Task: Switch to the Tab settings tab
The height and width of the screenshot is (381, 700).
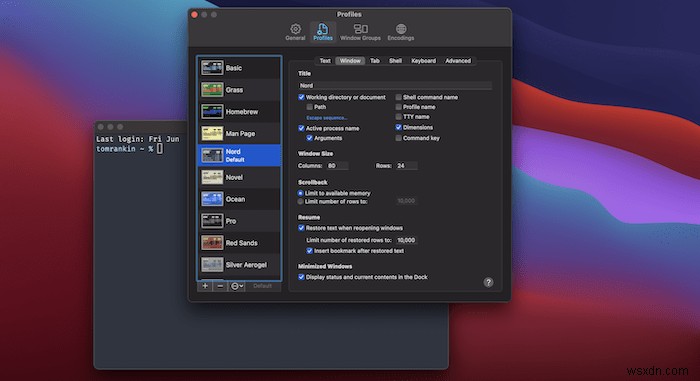Action: (375, 61)
